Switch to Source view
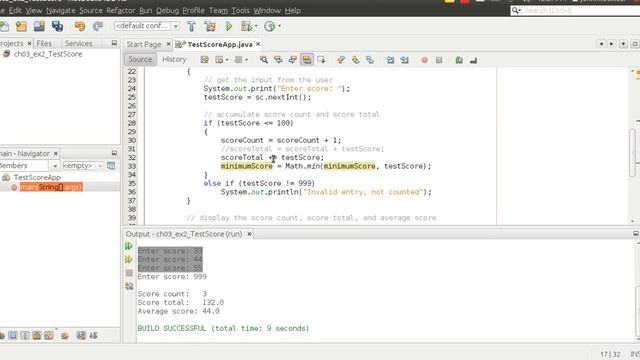Screen dimensions: 640x360 click(140, 60)
